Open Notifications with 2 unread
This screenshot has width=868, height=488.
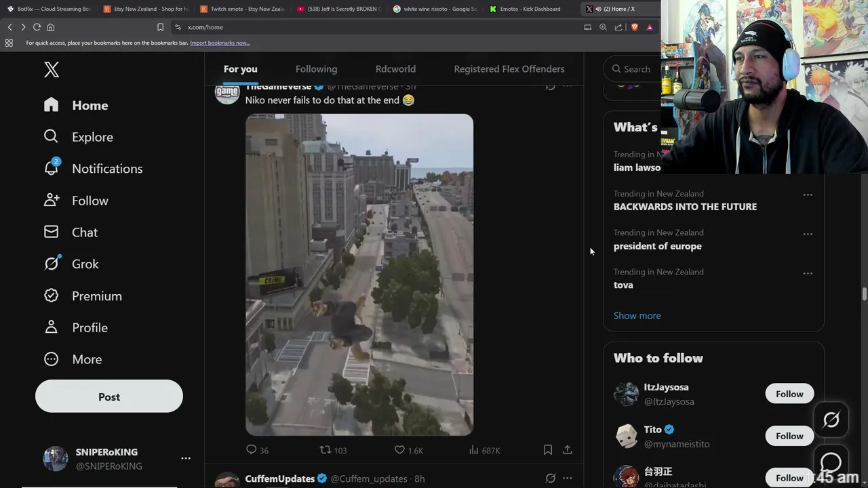pyautogui.click(x=93, y=169)
